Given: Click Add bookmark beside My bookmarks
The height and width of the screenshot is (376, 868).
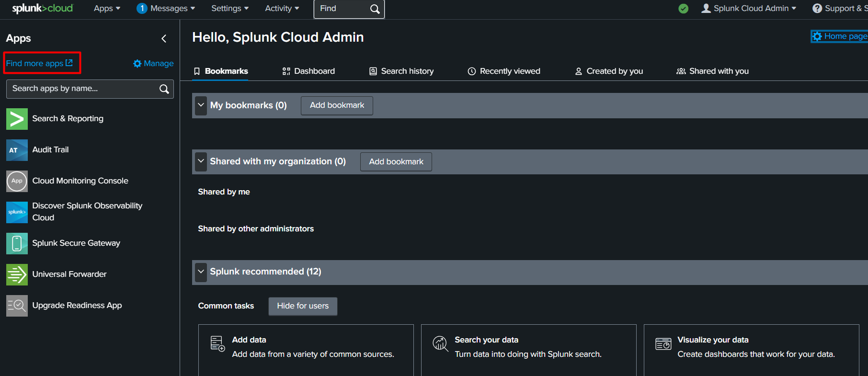Looking at the screenshot, I should [337, 105].
